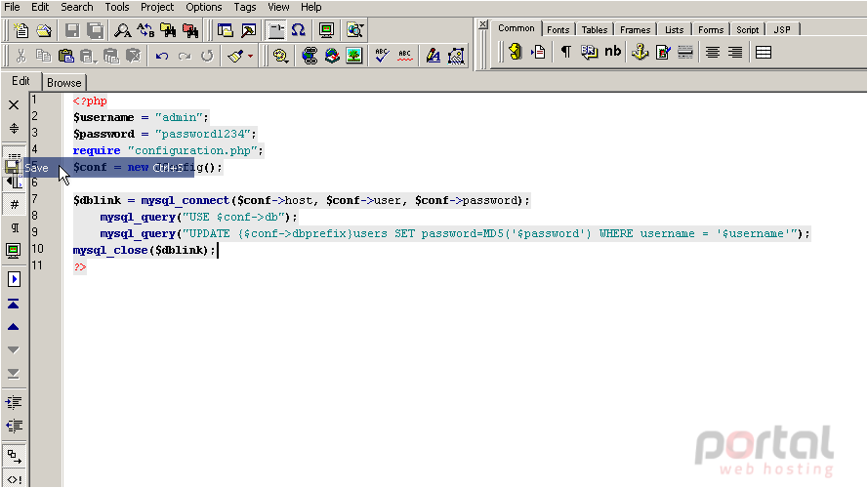Open the image map editor icon

456,56
